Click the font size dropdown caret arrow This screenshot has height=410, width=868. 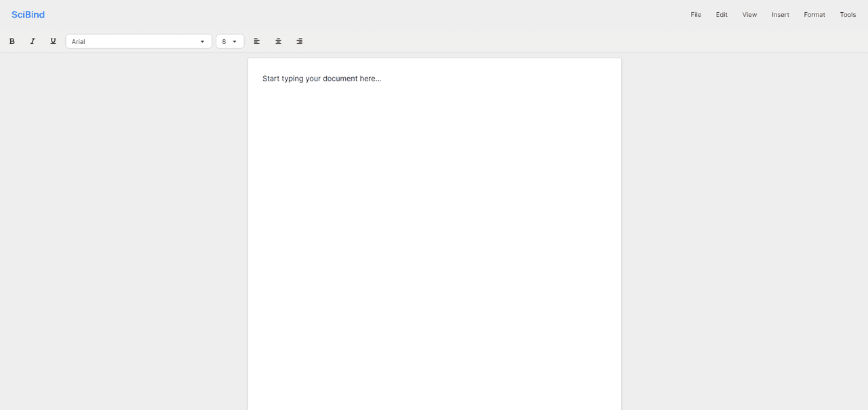(x=235, y=41)
